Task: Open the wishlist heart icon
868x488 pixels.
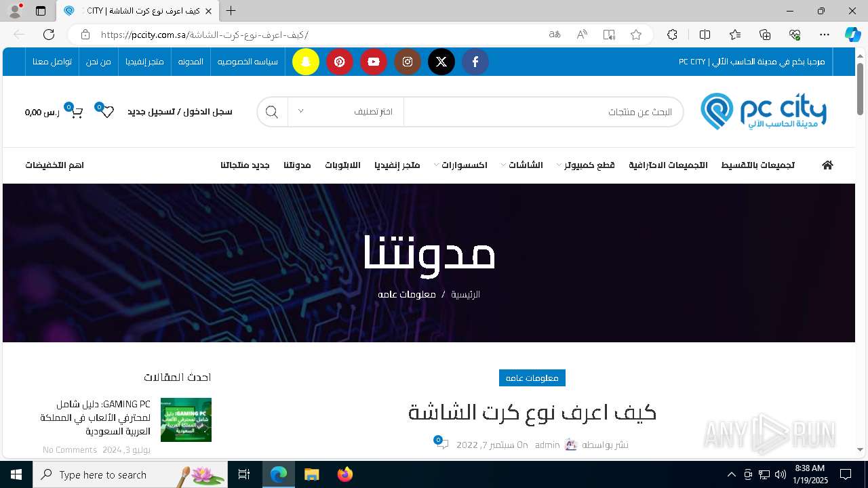Action: (107, 112)
